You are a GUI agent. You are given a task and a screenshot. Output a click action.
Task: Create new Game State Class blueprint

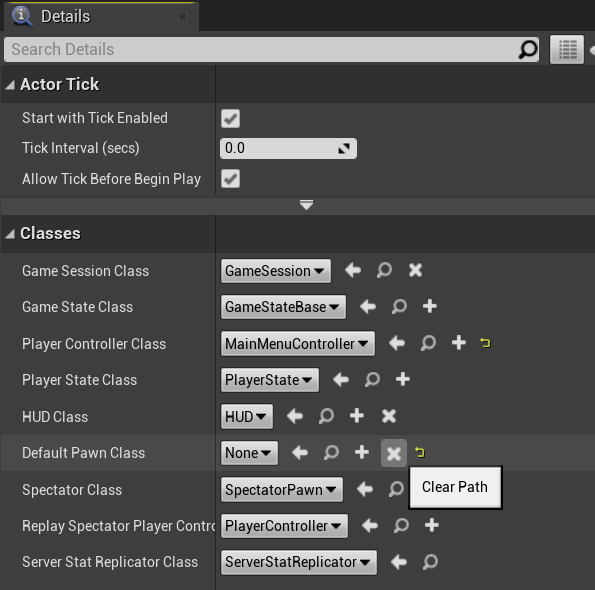(x=430, y=306)
